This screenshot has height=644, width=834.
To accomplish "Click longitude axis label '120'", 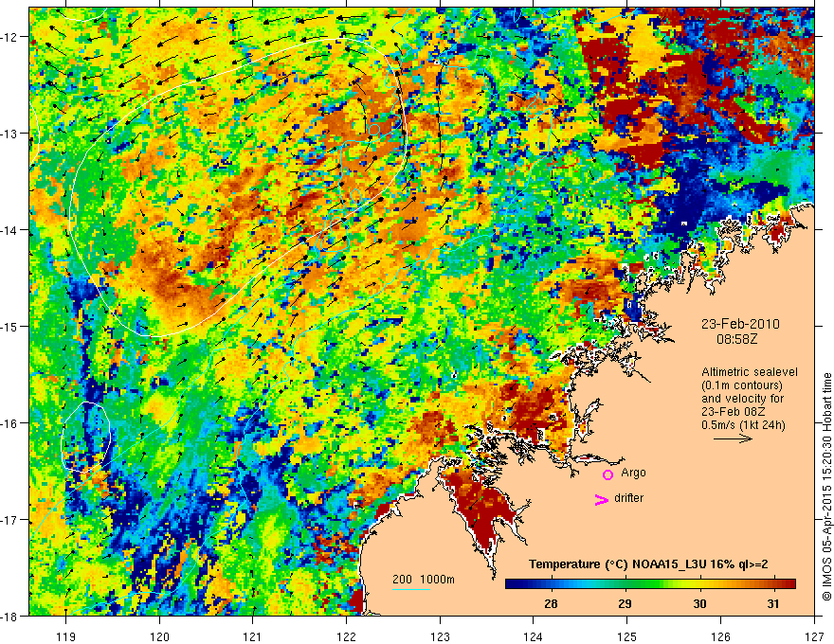I will (159, 636).
